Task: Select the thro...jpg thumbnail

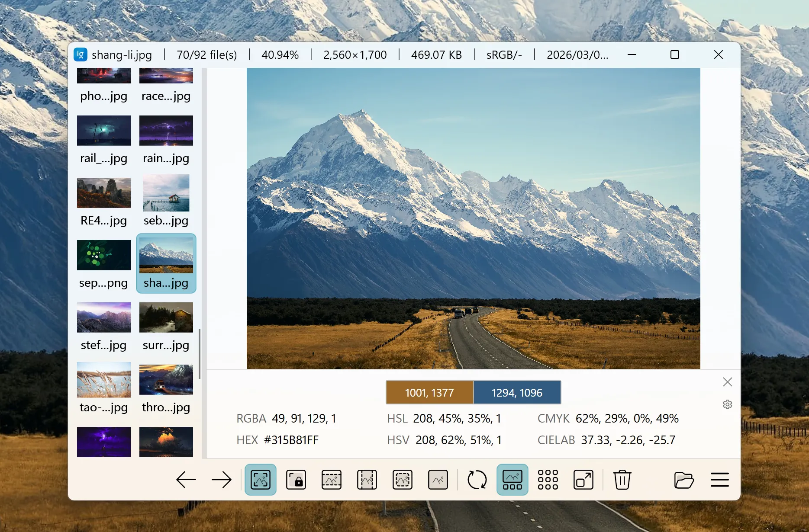Action: point(166,389)
